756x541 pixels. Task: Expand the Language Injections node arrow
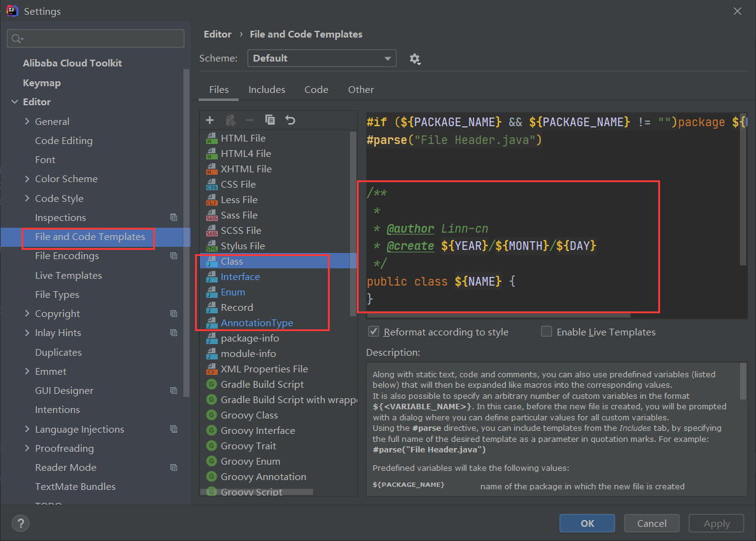[x=27, y=429]
